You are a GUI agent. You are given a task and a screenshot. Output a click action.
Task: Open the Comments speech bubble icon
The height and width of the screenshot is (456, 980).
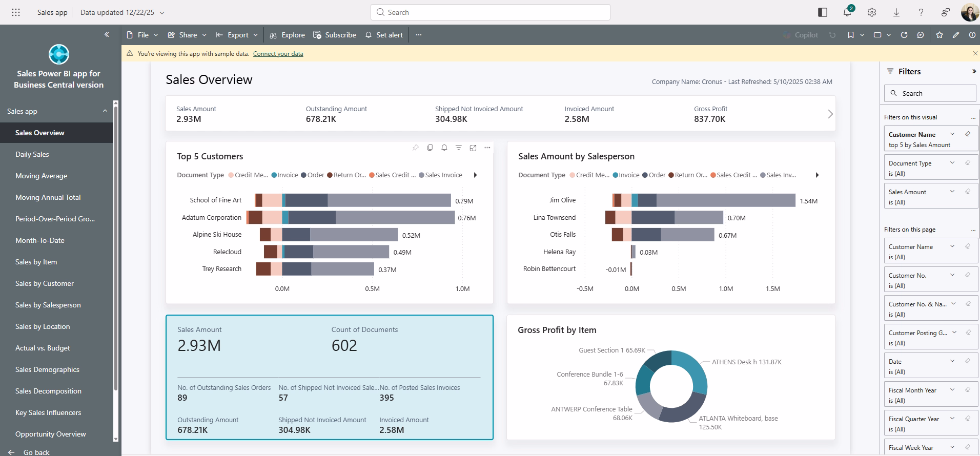click(x=921, y=35)
